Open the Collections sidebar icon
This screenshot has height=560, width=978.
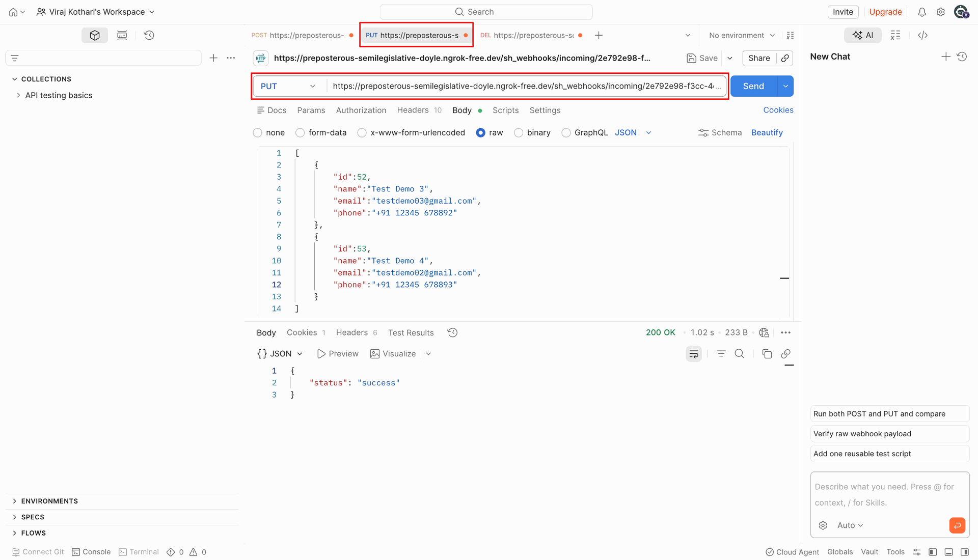click(x=95, y=35)
